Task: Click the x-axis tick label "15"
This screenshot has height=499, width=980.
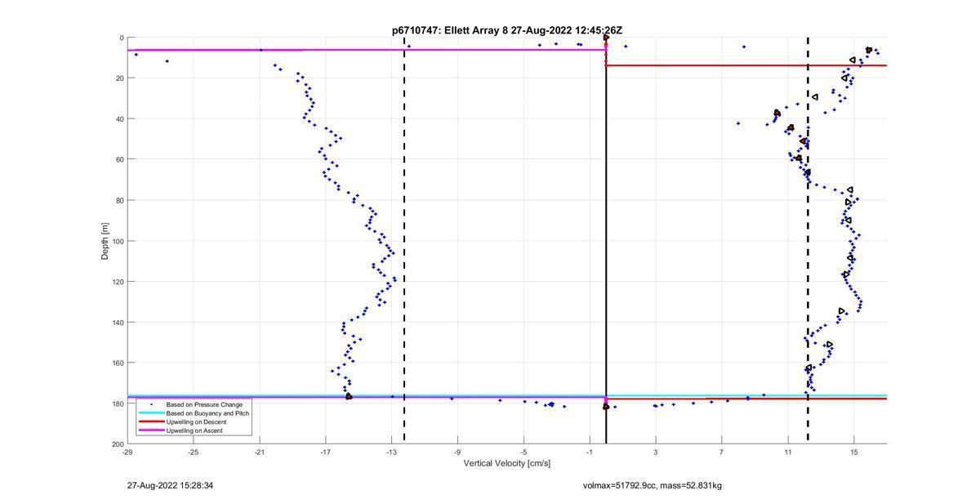Action: point(854,452)
